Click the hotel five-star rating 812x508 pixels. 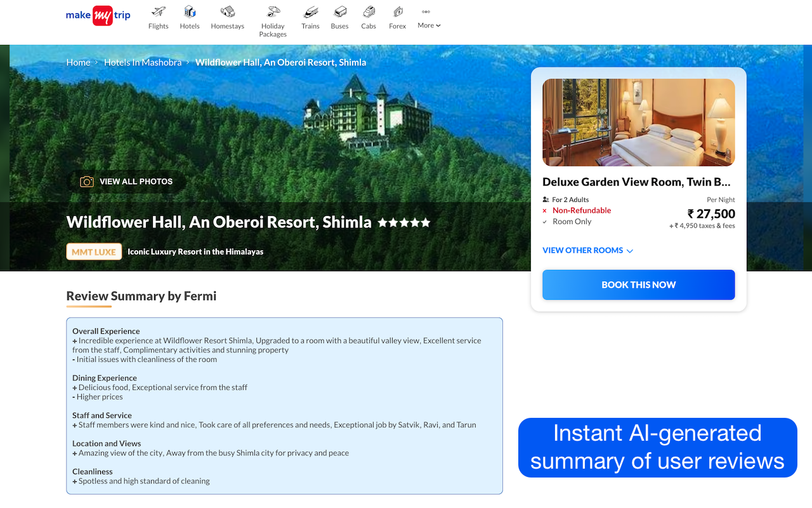click(x=404, y=223)
